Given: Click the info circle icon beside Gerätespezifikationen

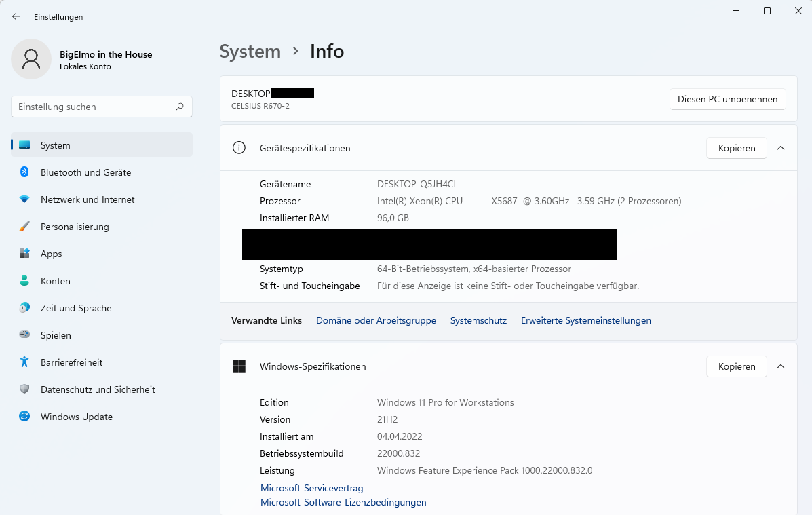Looking at the screenshot, I should 239,148.
